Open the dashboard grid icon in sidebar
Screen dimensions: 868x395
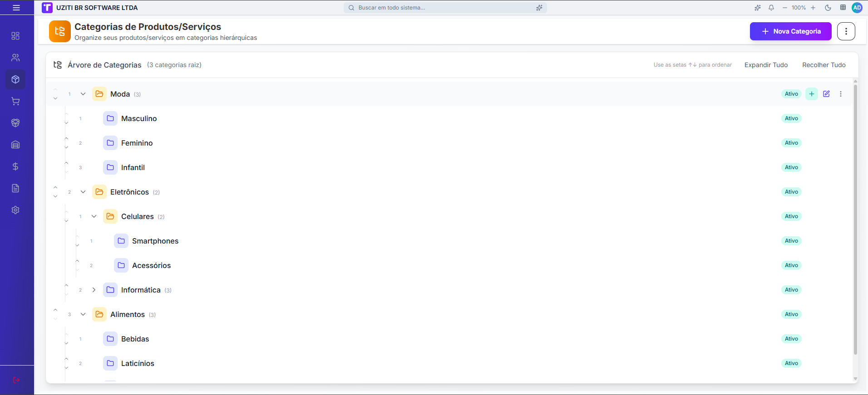click(15, 36)
